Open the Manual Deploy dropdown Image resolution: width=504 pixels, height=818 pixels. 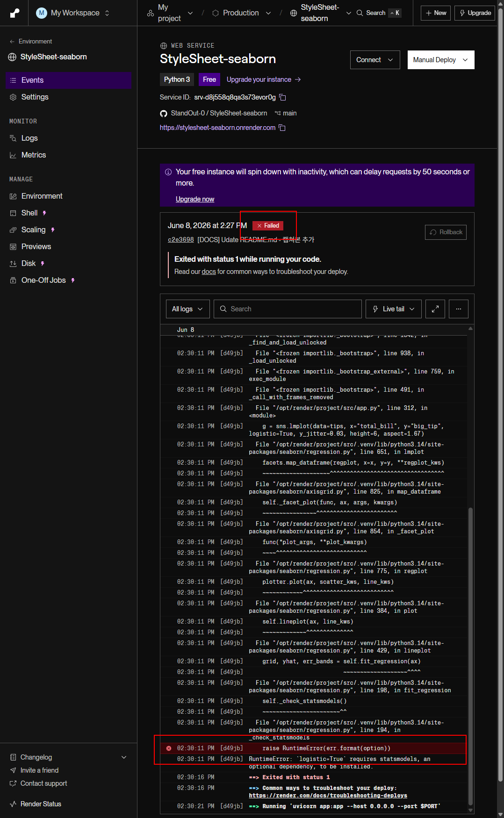click(x=441, y=60)
